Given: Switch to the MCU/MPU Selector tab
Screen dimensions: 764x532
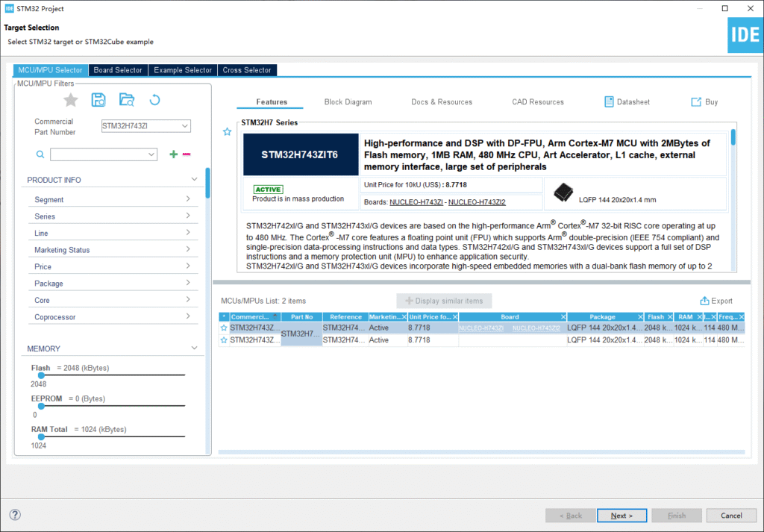Looking at the screenshot, I should coord(50,70).
